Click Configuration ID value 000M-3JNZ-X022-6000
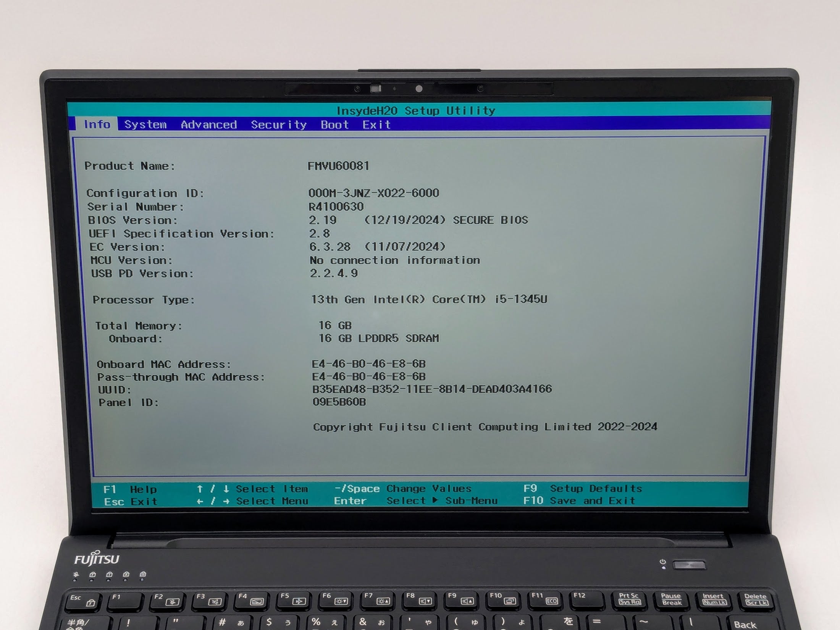 (x=374, y=193)
